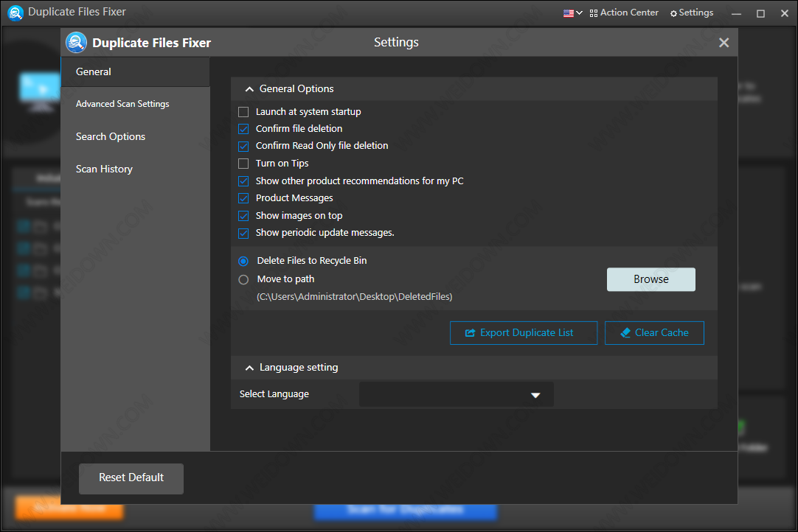Uncheck Show other product recommendations
The image size is (798, 532).
243,181
